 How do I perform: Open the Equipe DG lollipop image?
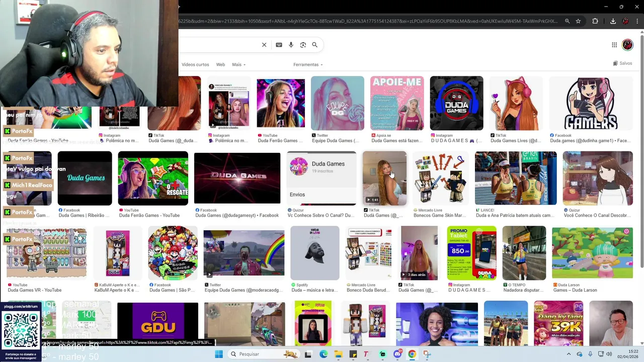(337, 103)
